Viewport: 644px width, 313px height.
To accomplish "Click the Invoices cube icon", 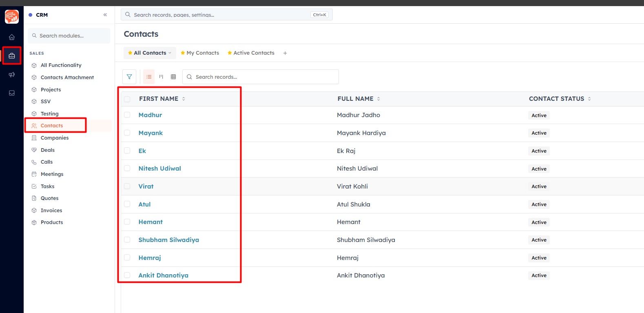I will [34, 211].
